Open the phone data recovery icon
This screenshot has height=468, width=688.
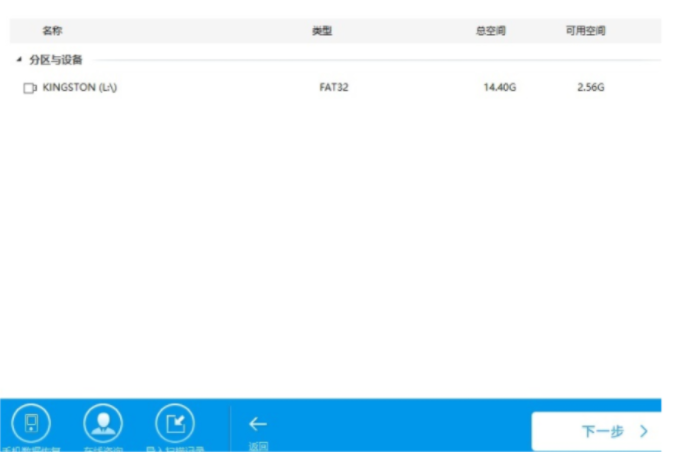tap(30, 422)
